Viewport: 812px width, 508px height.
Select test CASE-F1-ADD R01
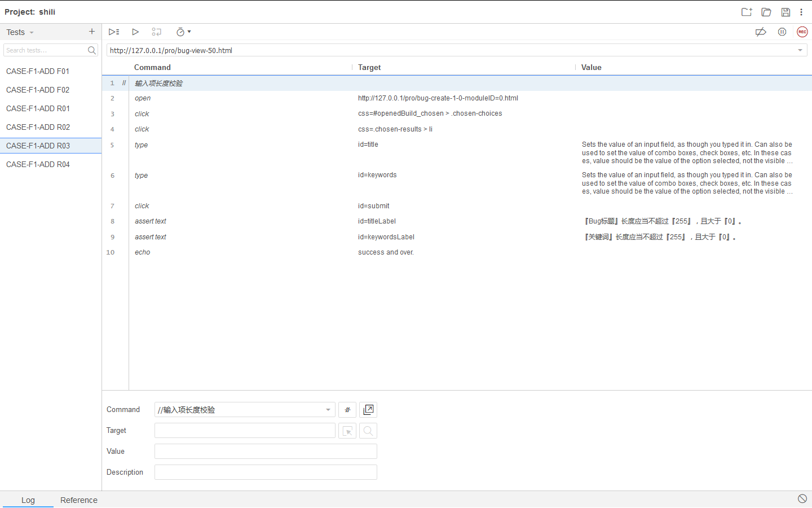[x=38, y=108]
